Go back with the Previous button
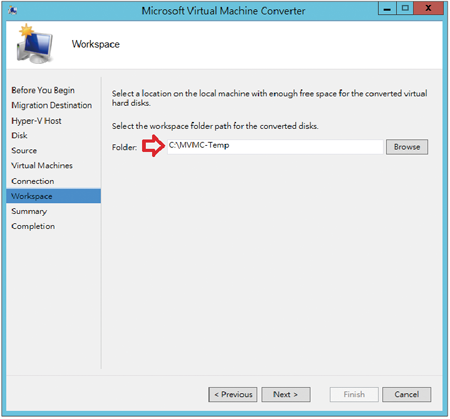 (233, 395)
